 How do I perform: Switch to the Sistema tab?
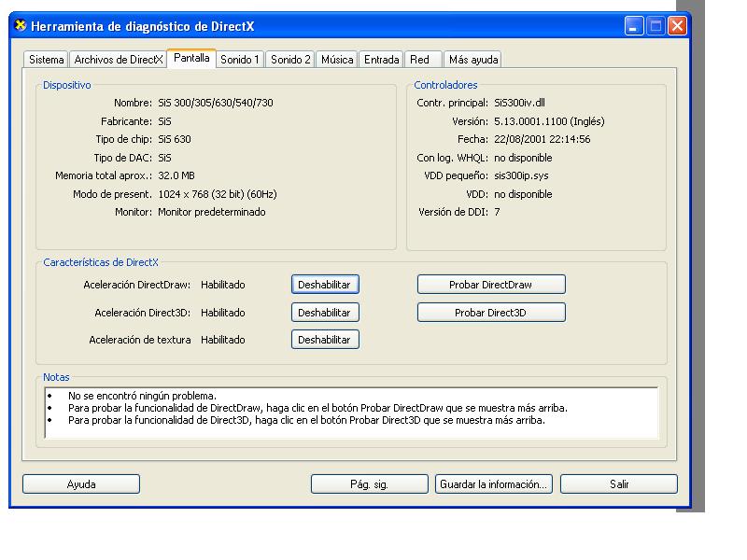click(46, 60)
